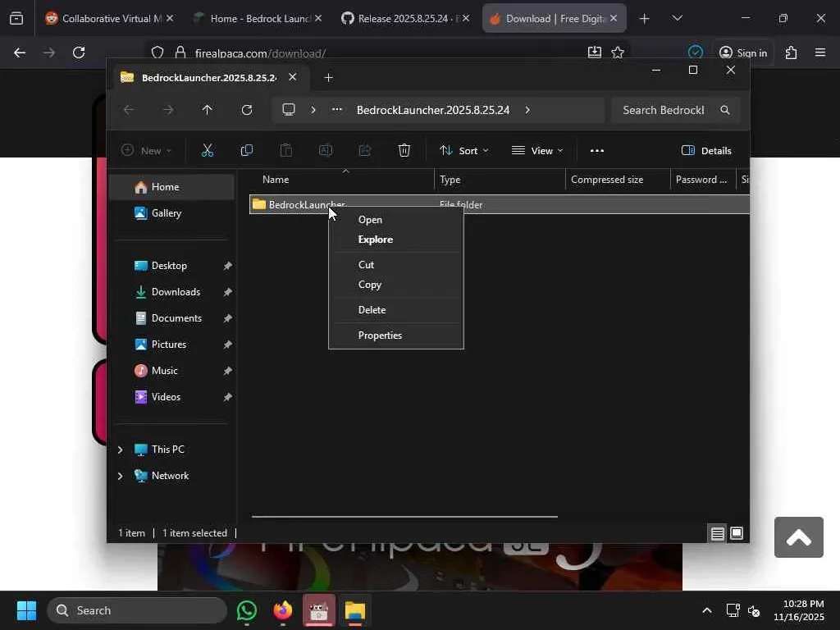Open Firefox new tab with plus button
840x630 pixels.
tap(645, 19)
